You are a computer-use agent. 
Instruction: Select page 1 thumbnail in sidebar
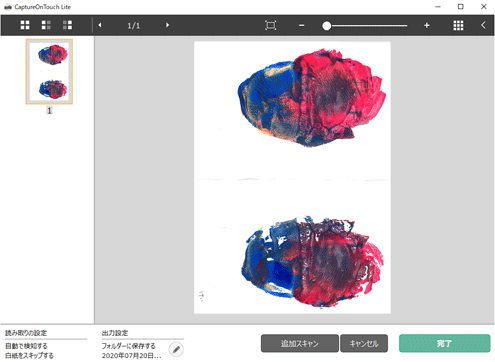coord(49,72)
